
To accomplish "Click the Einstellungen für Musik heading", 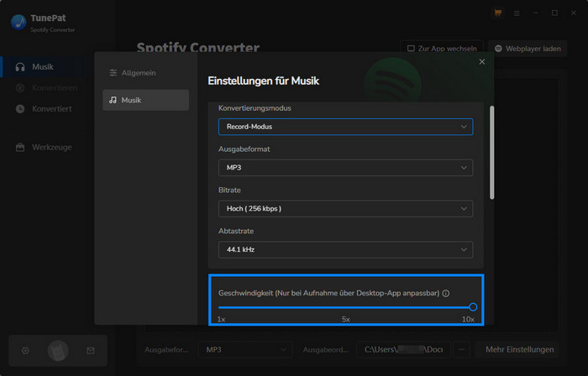I will pos(263,81).
